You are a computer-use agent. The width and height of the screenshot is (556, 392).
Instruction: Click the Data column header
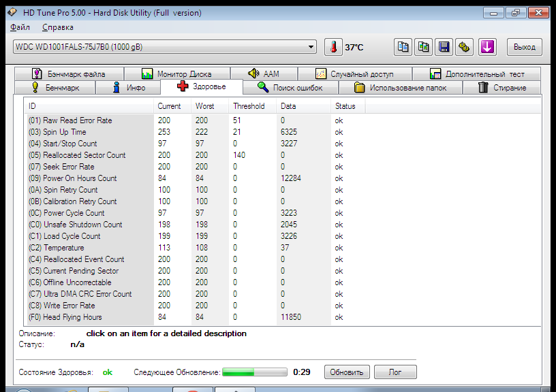coord(303,106)
